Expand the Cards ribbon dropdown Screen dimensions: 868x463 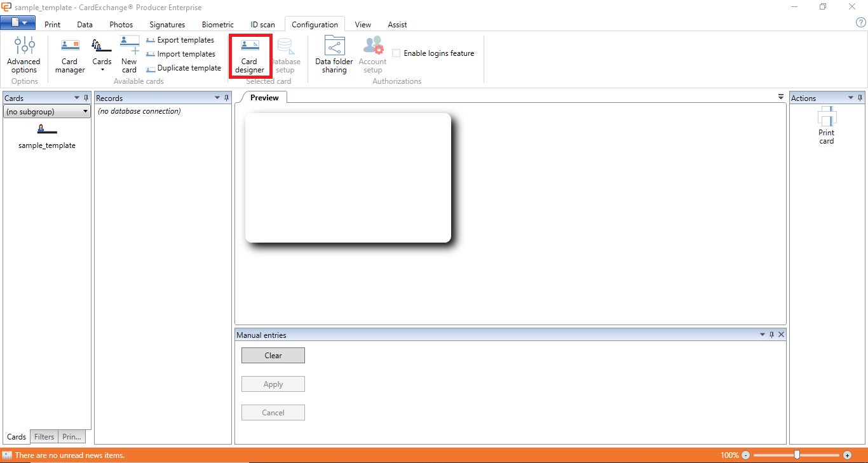click(x=102, y=55)
